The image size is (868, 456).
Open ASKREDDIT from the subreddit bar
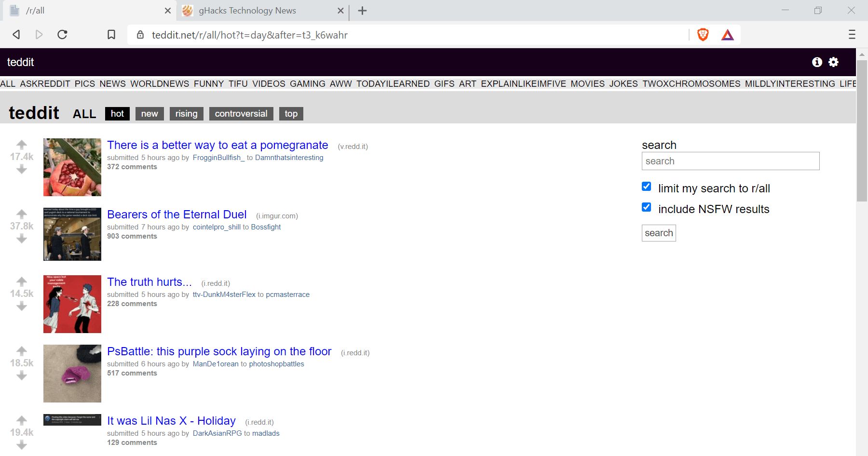(x=45, y=83)
